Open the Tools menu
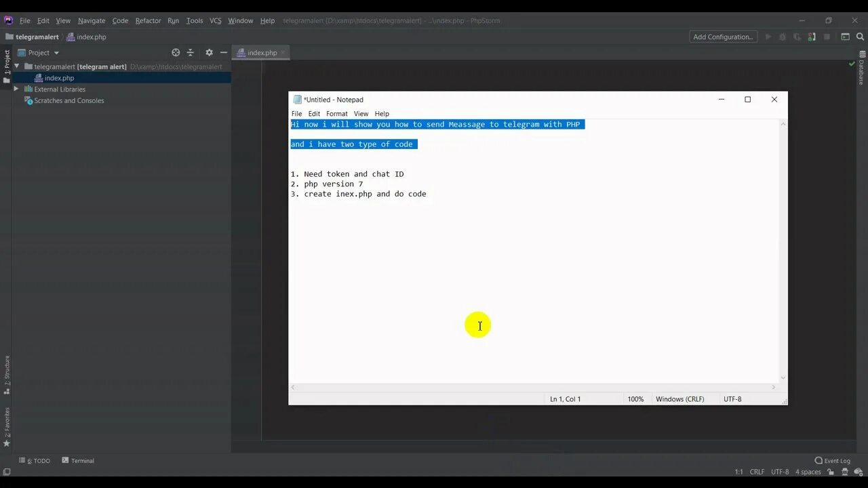Image resolution: width=868 pixels, height=488 pixels. click(x=195, y=20)
